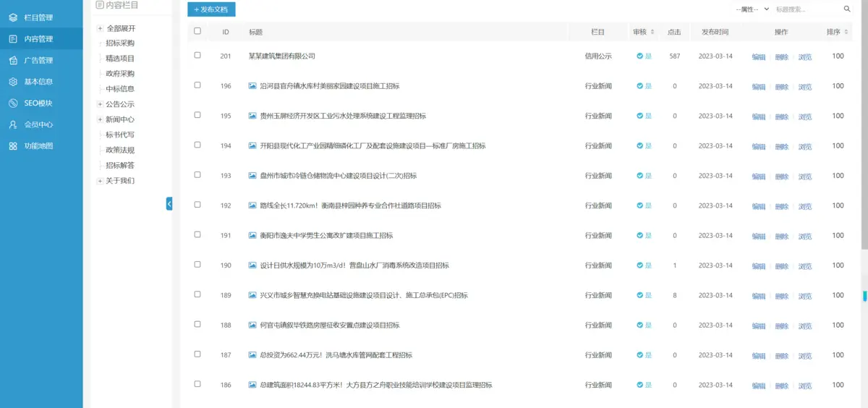Check the box for row ID 194
Image resolution: width=868 pixels, height=408 pixels.
[197, 145]
